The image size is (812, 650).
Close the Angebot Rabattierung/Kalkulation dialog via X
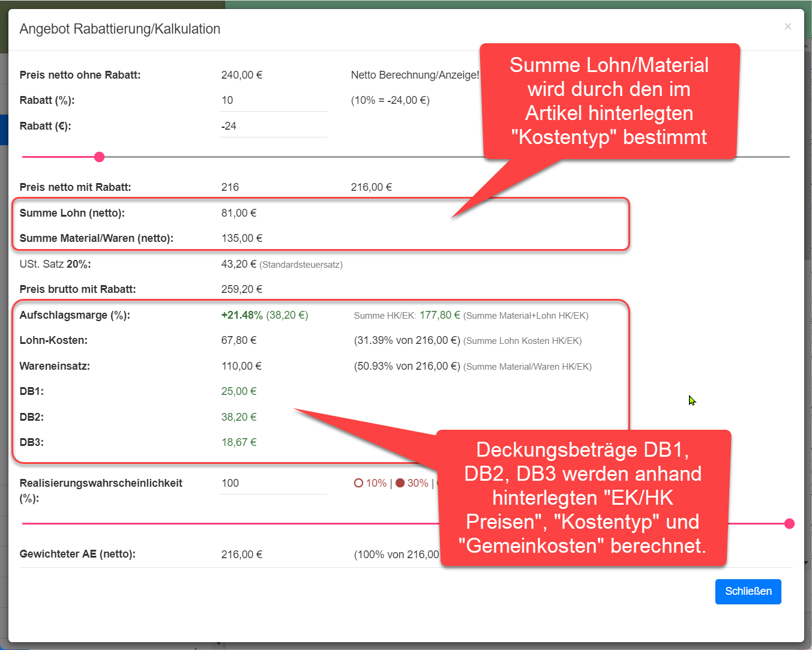click(x=788, y=26)
